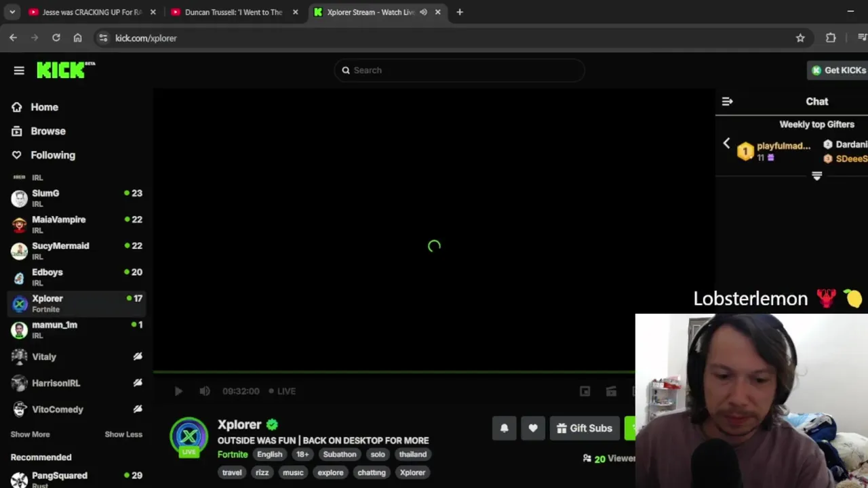
Task: Go to previous top gifters page
Action: click(726, 143)
